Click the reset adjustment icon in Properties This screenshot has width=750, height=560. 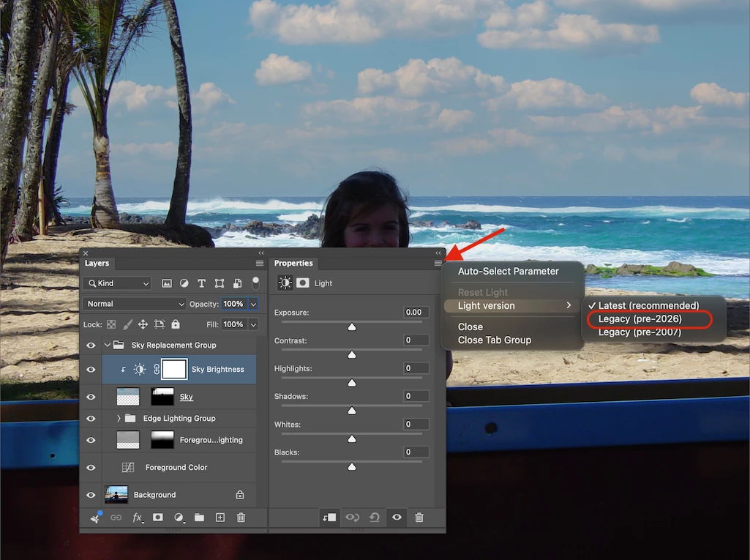[375, 518]
